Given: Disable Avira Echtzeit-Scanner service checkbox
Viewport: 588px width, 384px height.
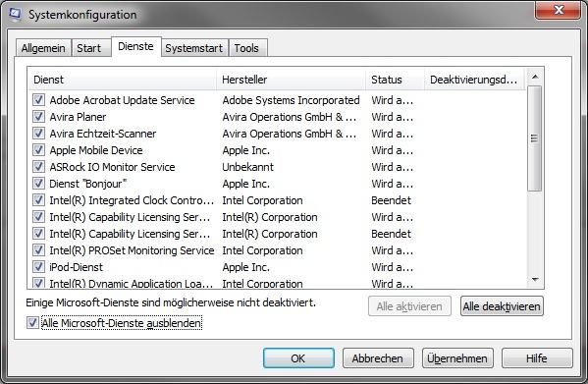Looking at the screenshot, I should 38,134.
